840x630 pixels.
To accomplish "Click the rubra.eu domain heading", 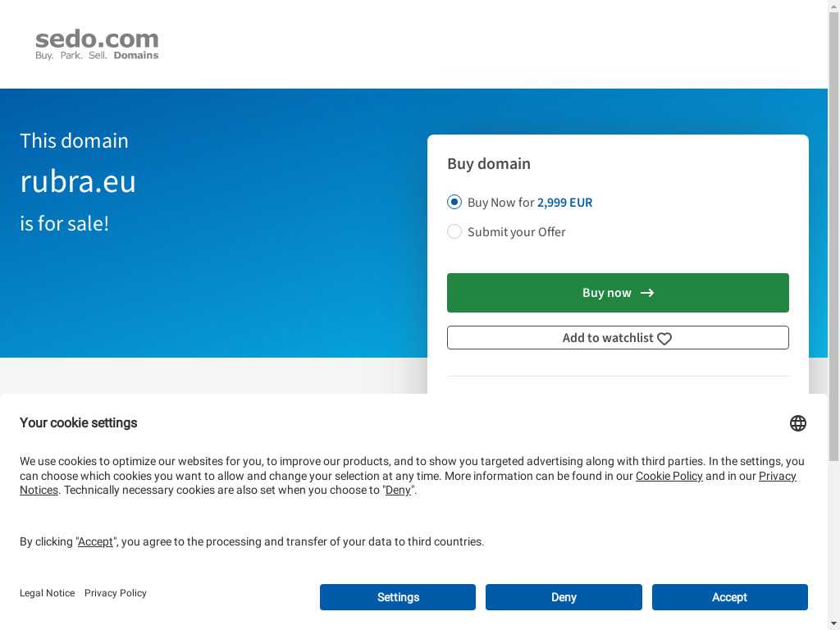I will [78, 181].
